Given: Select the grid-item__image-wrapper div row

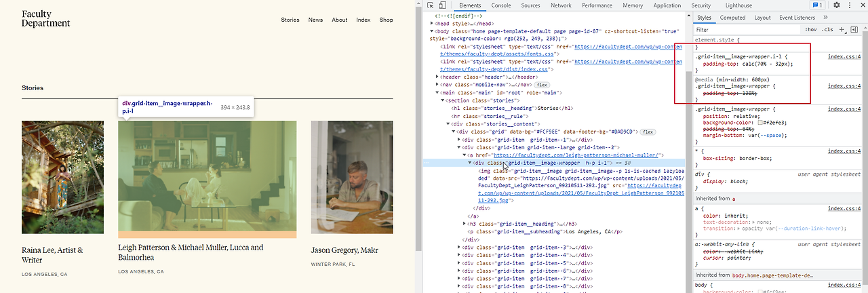Looking at the screenshot, I should tap(554, 163).
